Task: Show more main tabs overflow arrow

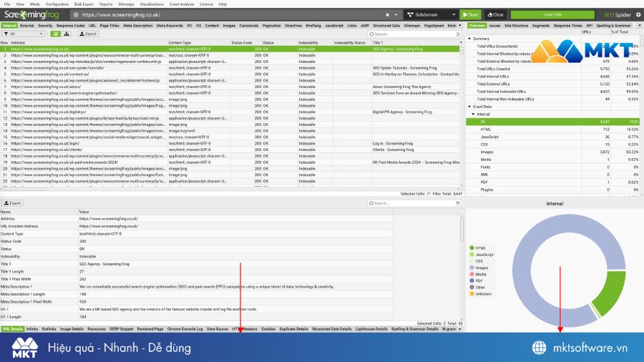Action: pyautogui.click(x=460, y=26)
